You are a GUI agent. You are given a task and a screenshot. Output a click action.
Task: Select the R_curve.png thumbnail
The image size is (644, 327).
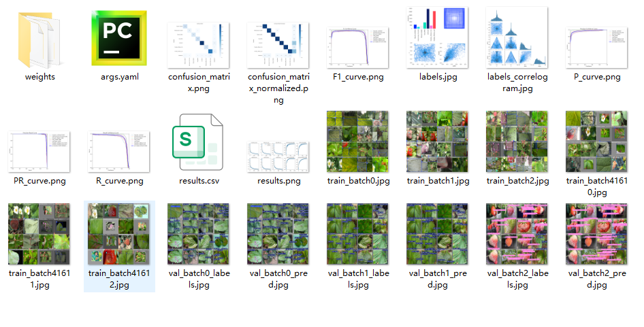pyautogui.click(x=118, y=152)
